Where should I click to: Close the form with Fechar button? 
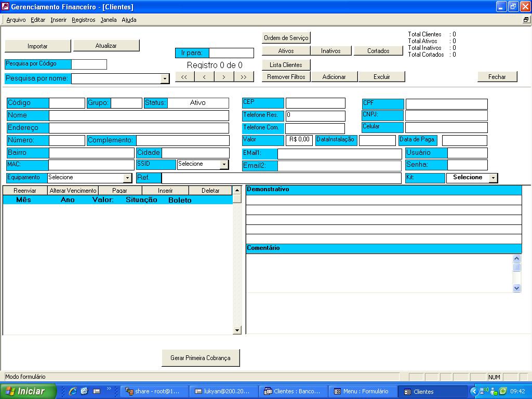[497, 77]
